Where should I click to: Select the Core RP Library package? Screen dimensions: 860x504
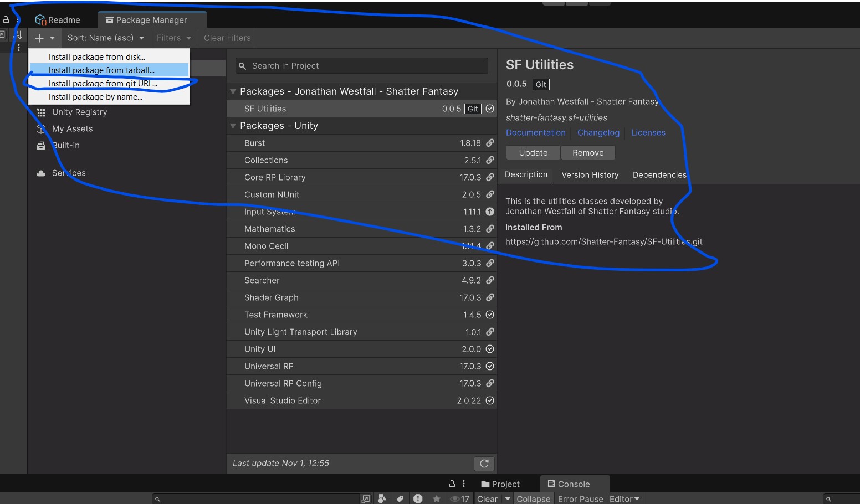[362, 177]
